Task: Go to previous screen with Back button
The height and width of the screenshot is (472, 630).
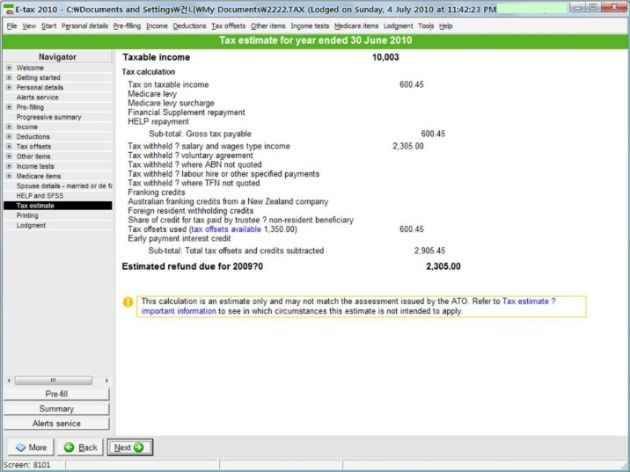Action: tap(80, 447)
